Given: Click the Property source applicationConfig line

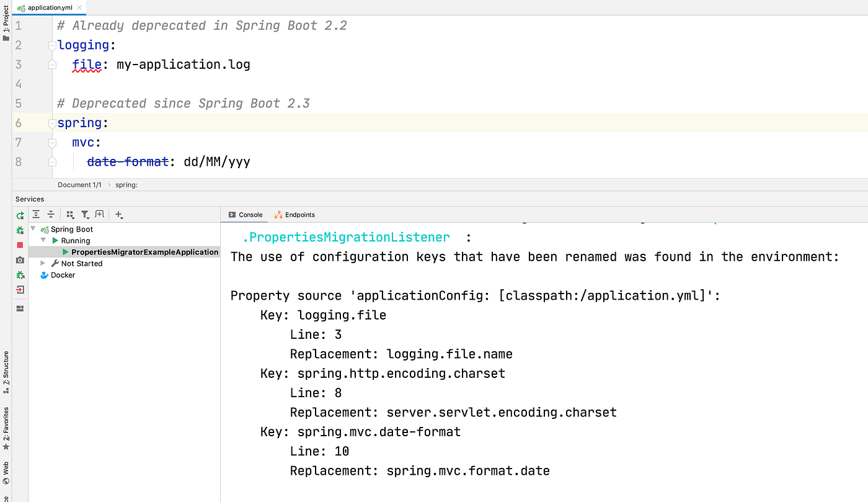Looking at the screenshot, I should (476, 296).
